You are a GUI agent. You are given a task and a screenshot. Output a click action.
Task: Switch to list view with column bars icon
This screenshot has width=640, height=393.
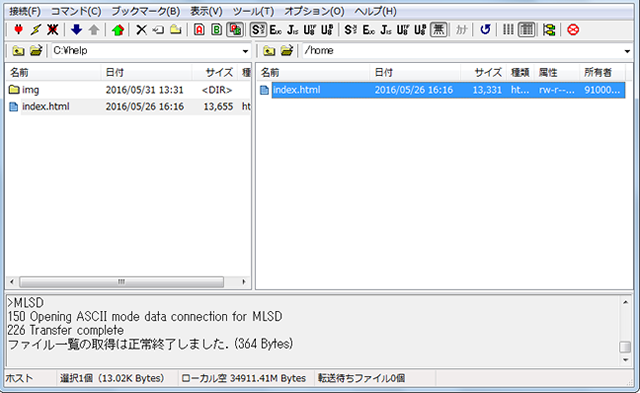[x=508, y=29]
